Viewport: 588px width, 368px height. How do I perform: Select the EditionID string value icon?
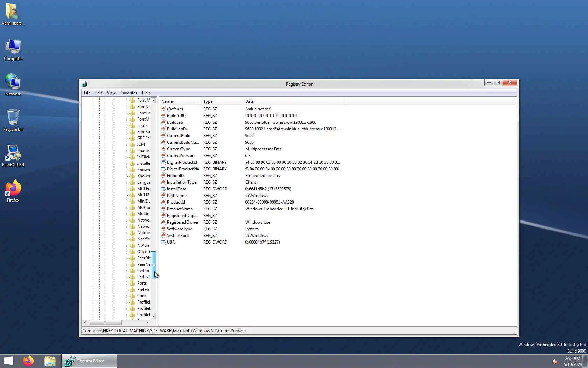[x=163, y=175]
